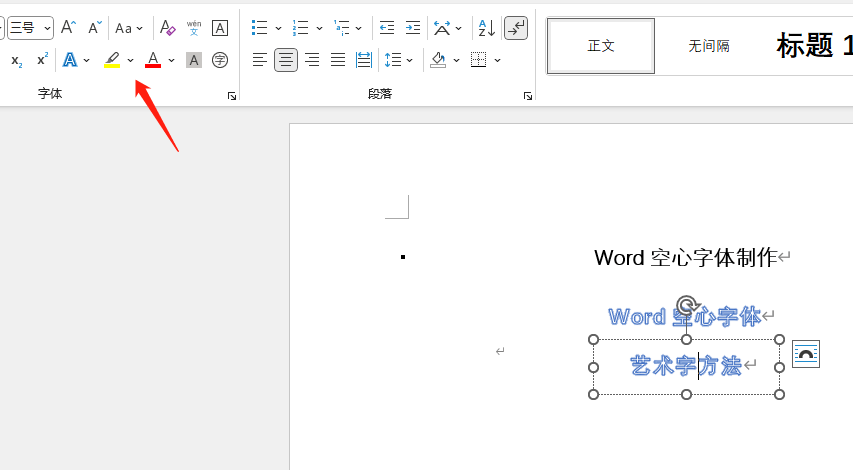Screen dimensions: 853x470
Task: Apply bullet list
Action: tap(259, 28)
